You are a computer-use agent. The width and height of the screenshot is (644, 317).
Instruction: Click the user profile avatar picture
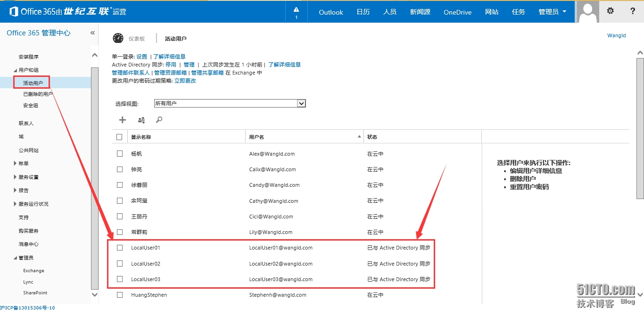588,11
